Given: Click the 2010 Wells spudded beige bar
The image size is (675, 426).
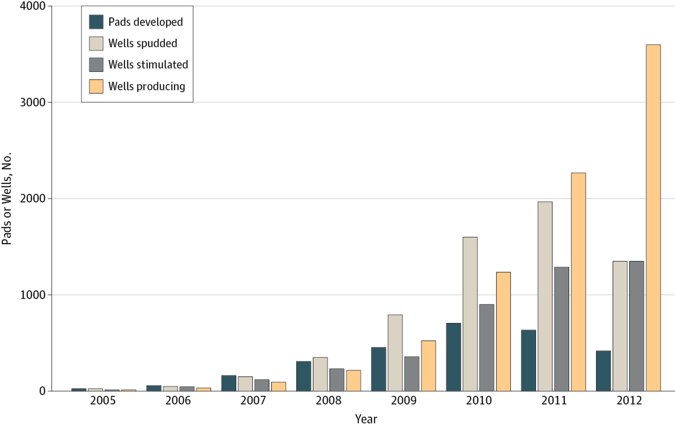Looking at the screenshot, I should (x=470, y=314).
